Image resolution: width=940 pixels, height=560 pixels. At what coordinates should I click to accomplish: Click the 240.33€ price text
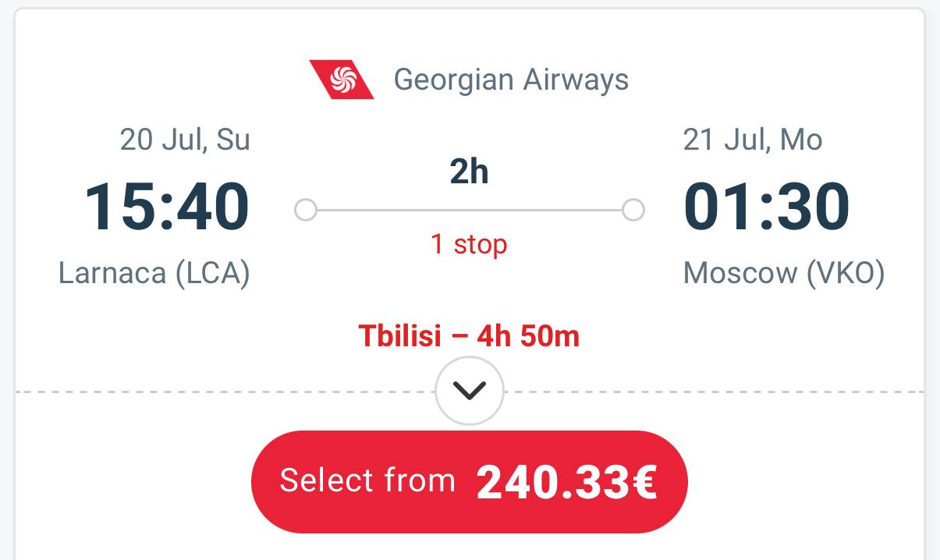(x=566, y=483)
